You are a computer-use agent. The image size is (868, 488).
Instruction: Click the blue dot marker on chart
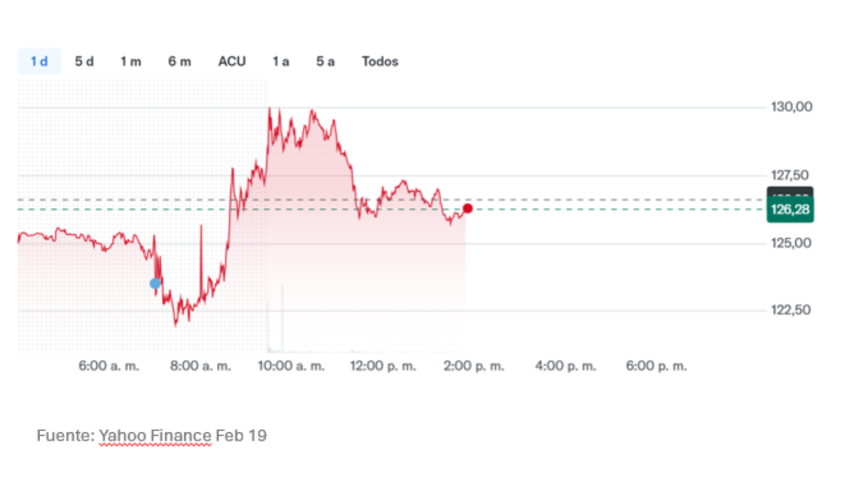pos(155,283)
